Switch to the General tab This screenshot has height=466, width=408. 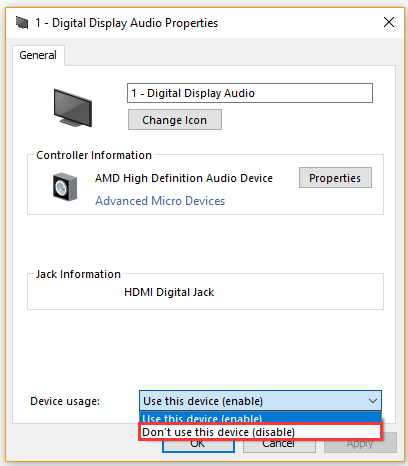click(38, 55)
